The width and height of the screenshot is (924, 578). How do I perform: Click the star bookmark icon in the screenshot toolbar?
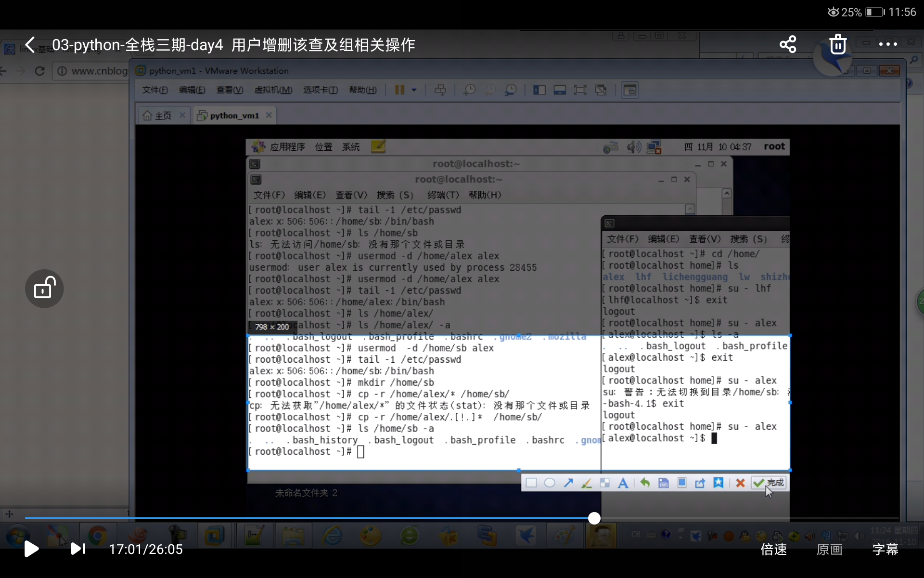coord(718,483)
